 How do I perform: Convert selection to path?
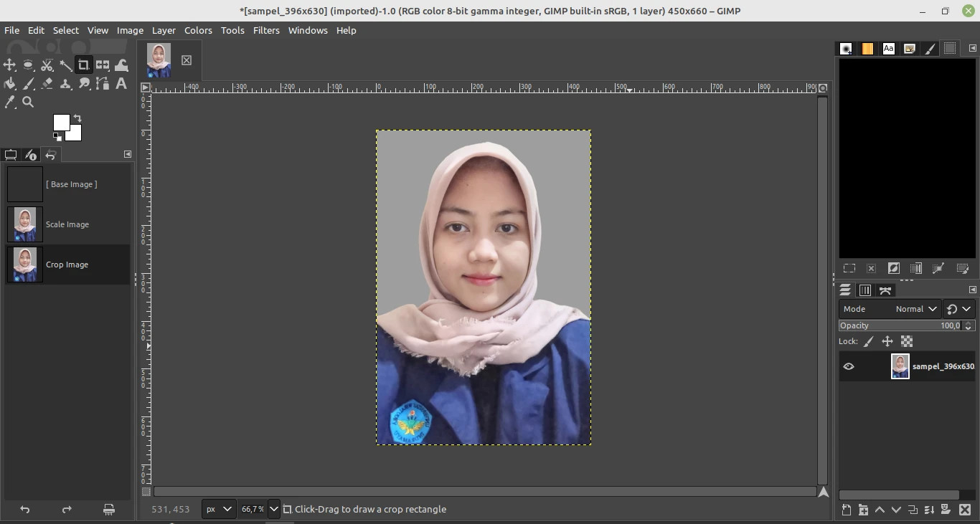click(938, 268)
